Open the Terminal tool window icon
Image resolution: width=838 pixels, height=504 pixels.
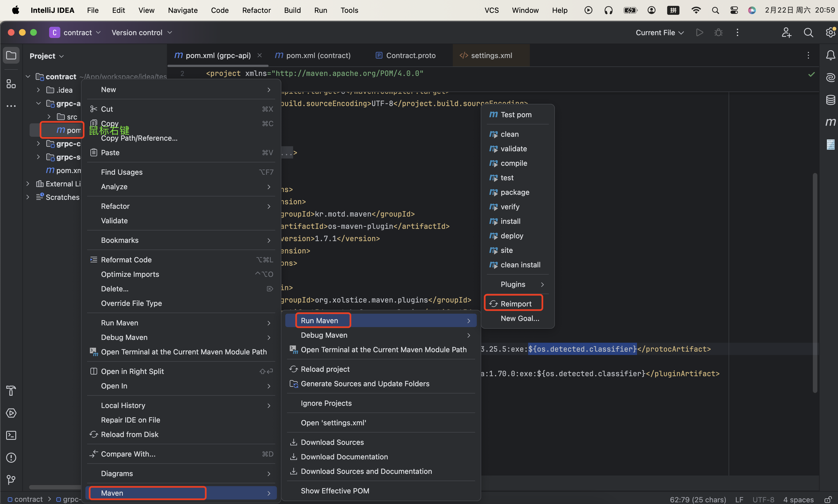point(11,435)
